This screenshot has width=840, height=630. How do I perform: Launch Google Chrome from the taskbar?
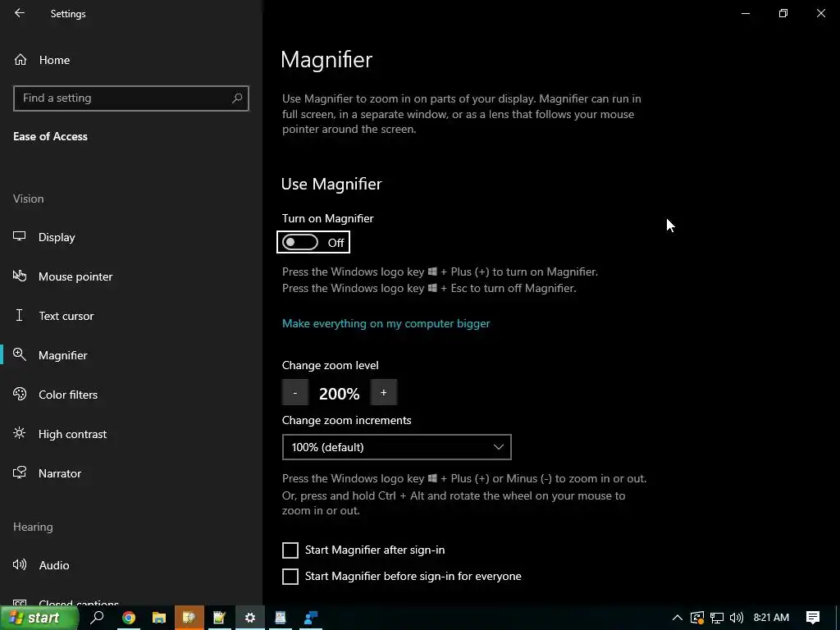coord(129,618)
